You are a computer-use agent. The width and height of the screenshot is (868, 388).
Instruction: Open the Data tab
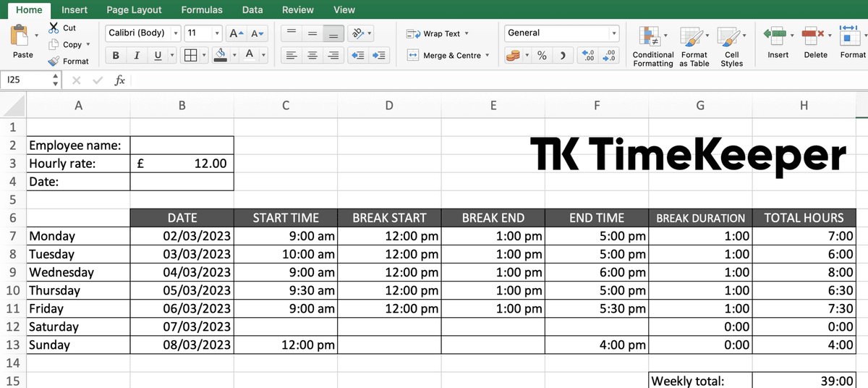[252, 9]
